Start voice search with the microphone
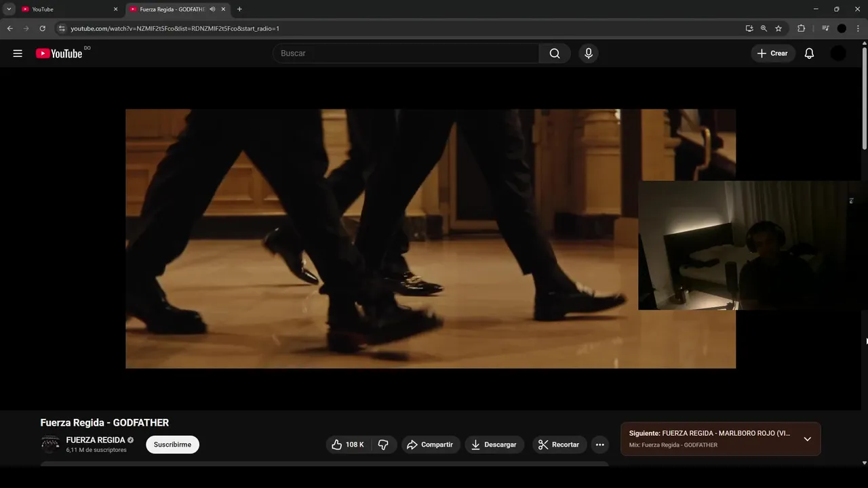 [589, 54]
